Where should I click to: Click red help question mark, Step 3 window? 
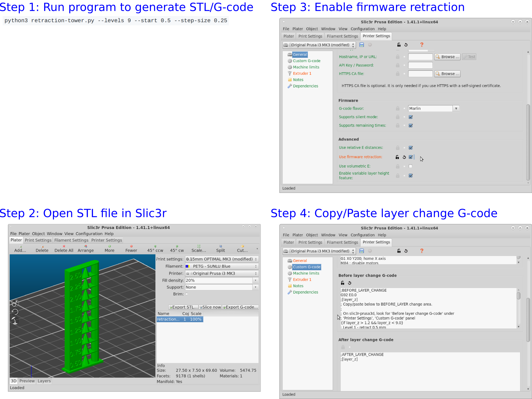coord(422,45)
